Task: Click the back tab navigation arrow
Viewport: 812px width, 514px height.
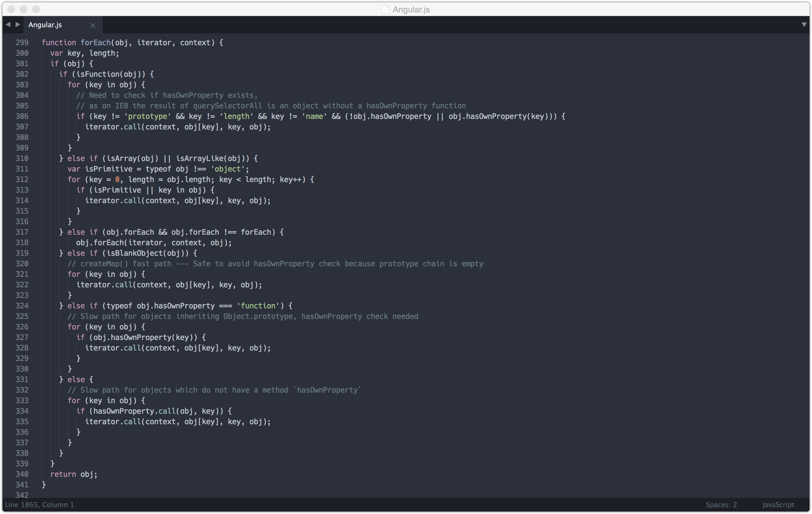Action: click(8, 24)
